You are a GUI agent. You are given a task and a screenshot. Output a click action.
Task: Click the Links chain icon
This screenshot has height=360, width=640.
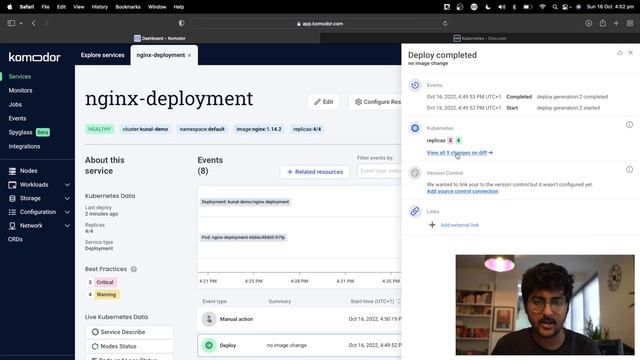[x=415, y=211]
